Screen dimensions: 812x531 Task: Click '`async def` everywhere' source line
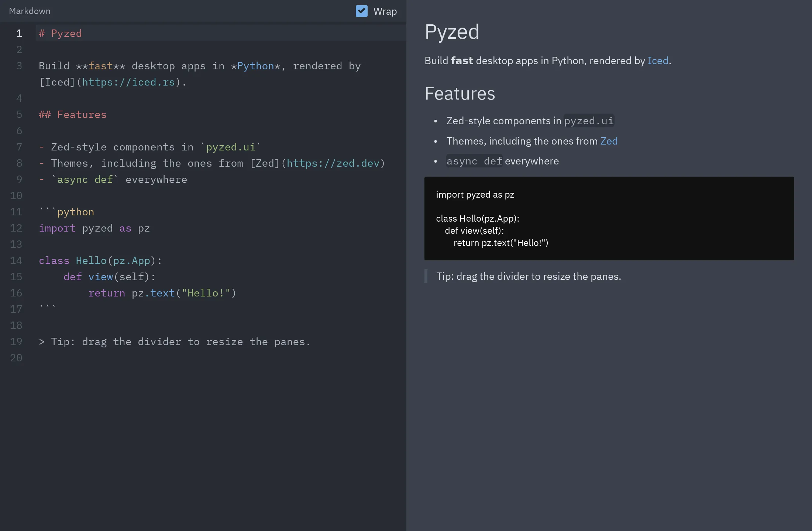coord(113,179)
